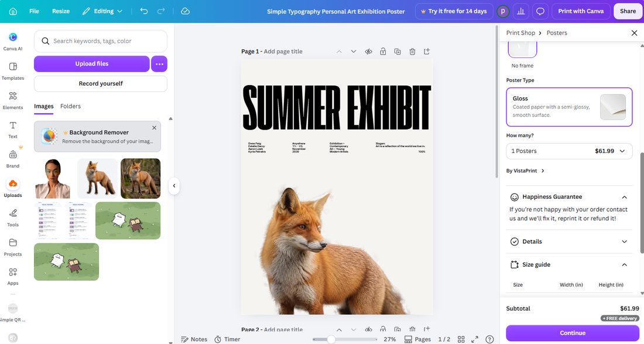Open Templates in the sidebar
The image size is (644, 344).
13,71
